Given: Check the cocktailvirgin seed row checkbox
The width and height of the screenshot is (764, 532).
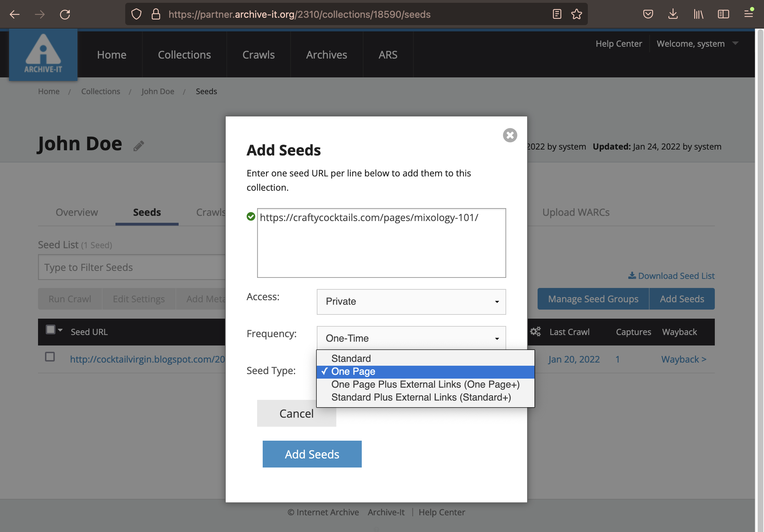Looking at the screenshot, I should (x=50, y=357).
